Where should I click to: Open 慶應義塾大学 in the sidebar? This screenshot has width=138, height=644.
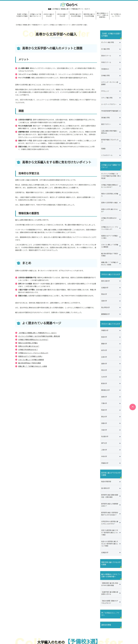point(111,314)
